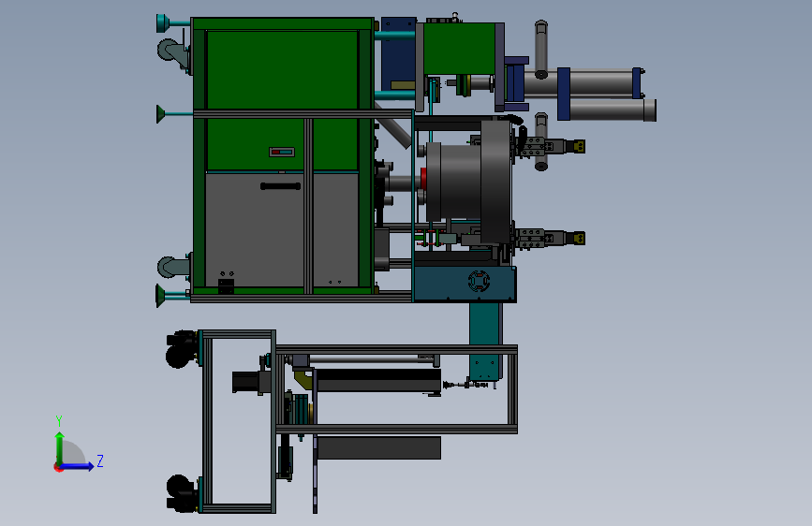Select the red ring on the drum shaft
The width and height of the screenshot is (812, 526).
tap(423, 179)
